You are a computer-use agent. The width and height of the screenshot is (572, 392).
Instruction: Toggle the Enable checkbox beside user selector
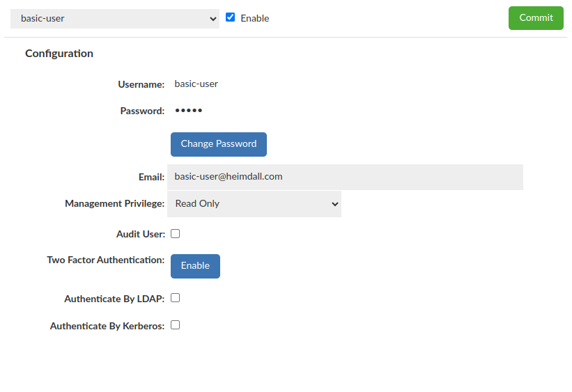coord(231,17)
